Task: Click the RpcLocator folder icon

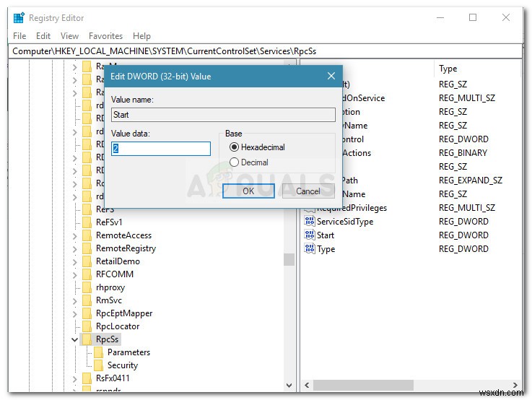Action: coord(87,326)
